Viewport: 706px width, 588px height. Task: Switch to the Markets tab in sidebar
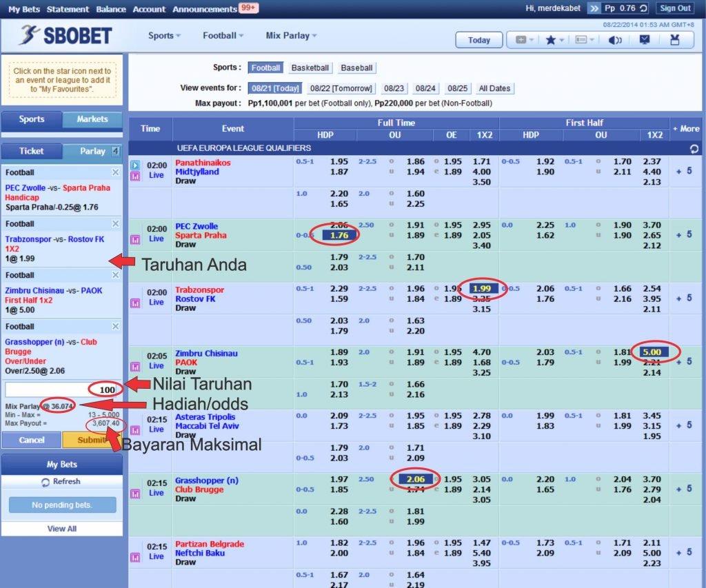(x=92, y=119)
